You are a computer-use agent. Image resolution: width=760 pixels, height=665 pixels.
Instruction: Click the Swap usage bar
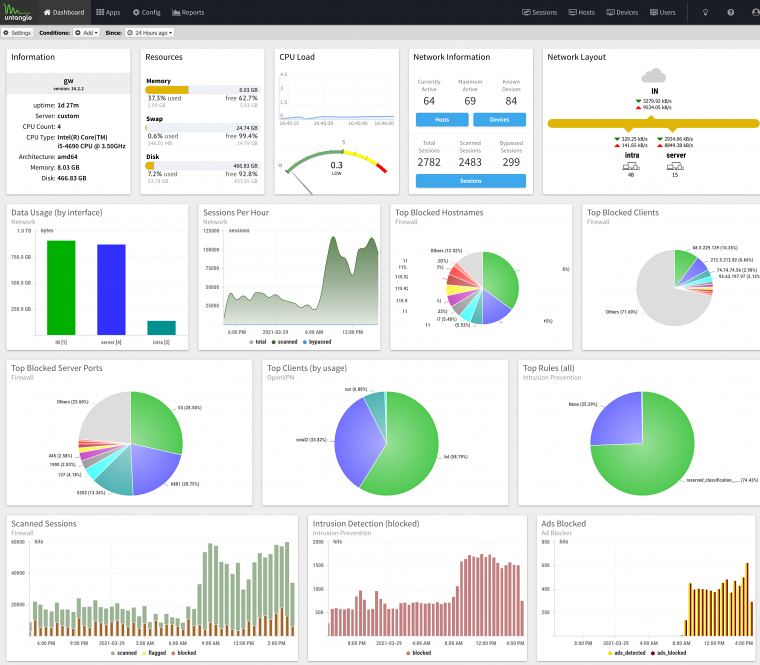tap(203, 128)
